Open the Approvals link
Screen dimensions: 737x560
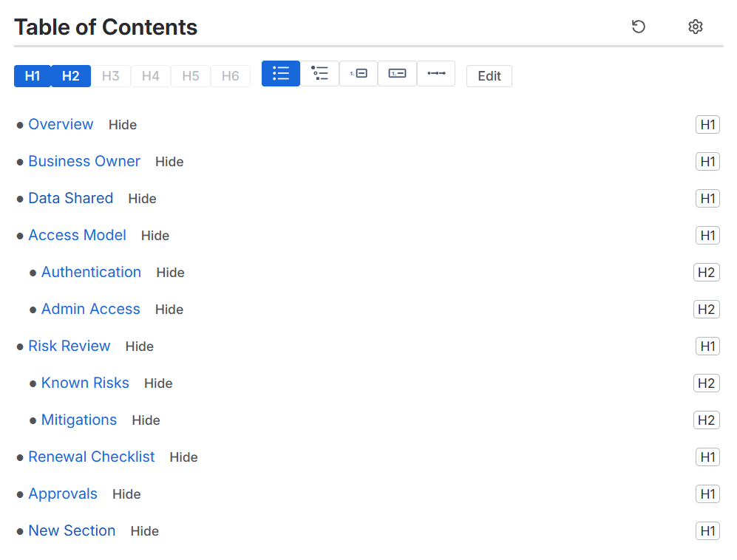click(x=63, y=494)
